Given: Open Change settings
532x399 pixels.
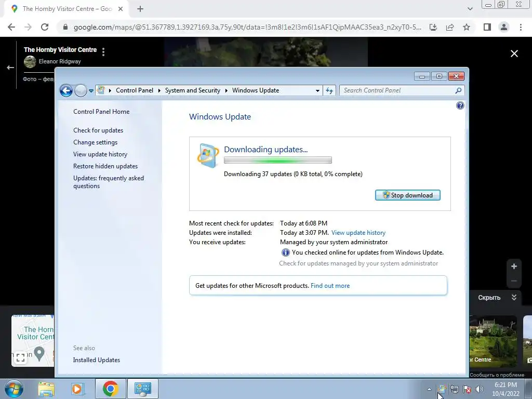Looking at the screenshot, I should (96, 142).
